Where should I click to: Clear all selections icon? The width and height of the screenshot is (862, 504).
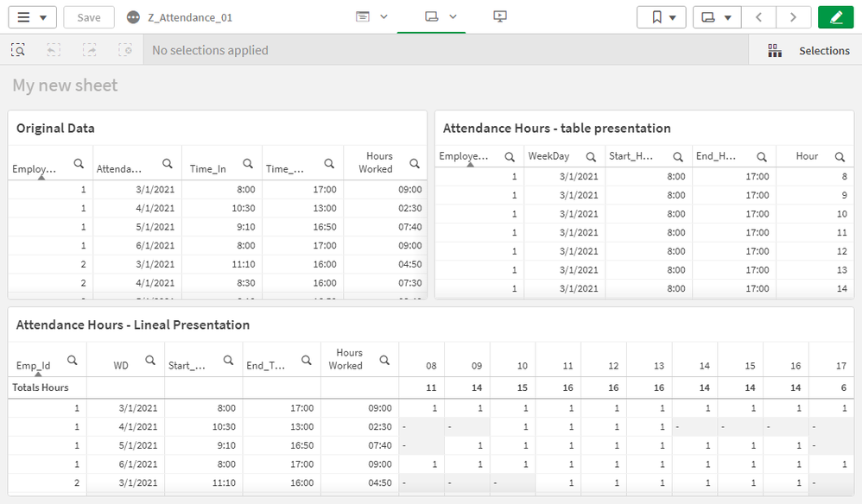tap(126, 50)
